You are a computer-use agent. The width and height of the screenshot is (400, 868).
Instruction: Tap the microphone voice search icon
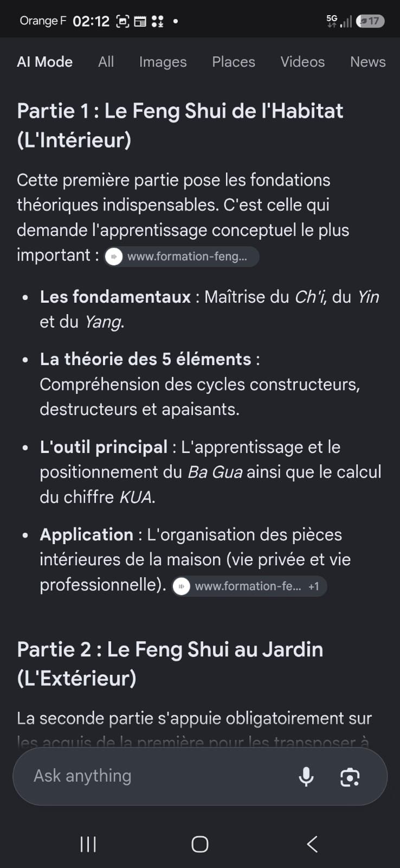[x=306, y=776]
